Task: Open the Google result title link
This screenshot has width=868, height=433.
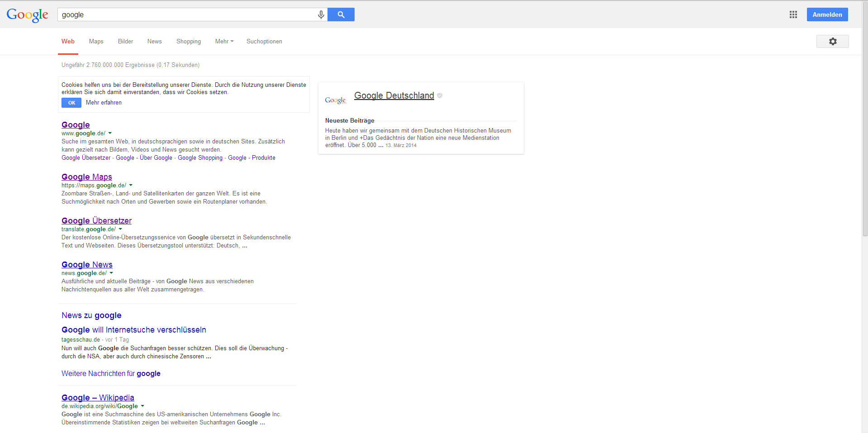Action: (x=76, y=125)
